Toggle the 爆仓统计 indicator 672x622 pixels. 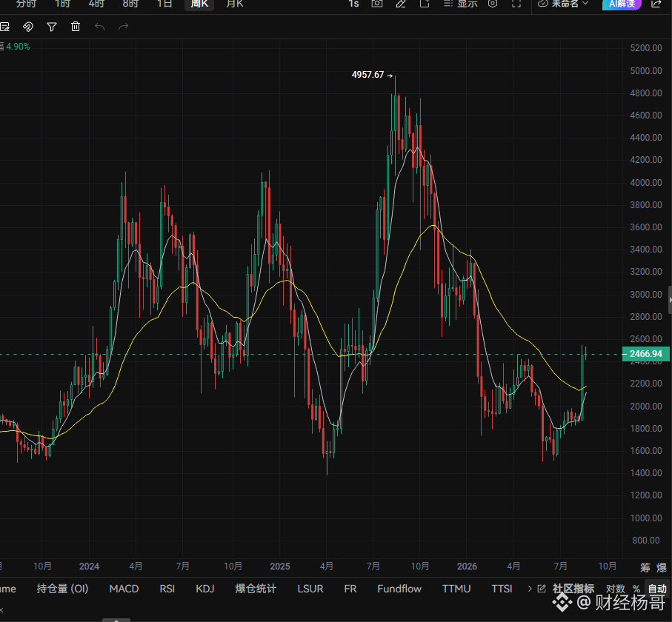tap(256, 589)
